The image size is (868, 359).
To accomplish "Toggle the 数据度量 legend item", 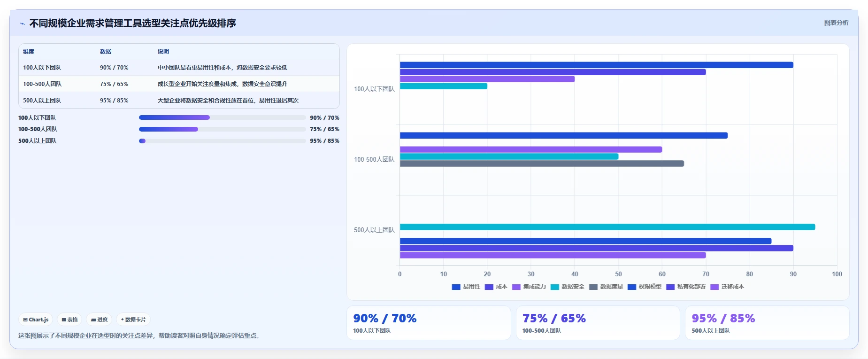I will click(606, 287).
